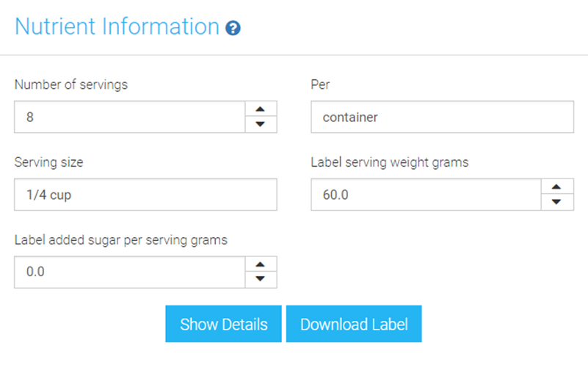Screen dimensions: 588x365
Task: Click the Per field containing "container"
Action: click(442, 117)
